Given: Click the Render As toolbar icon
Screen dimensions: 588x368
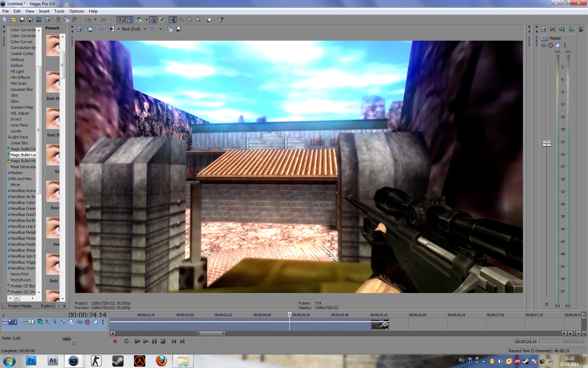Looking at the screenshot, I should 39,20.
